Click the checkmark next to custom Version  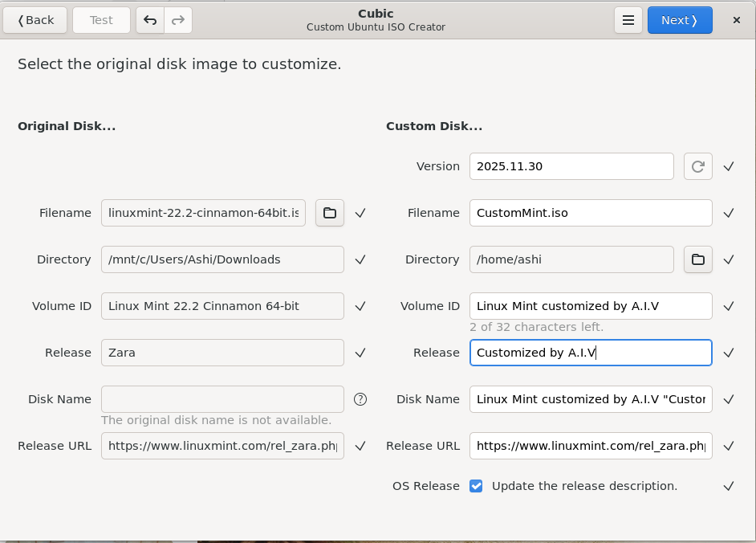click(729, 166)
